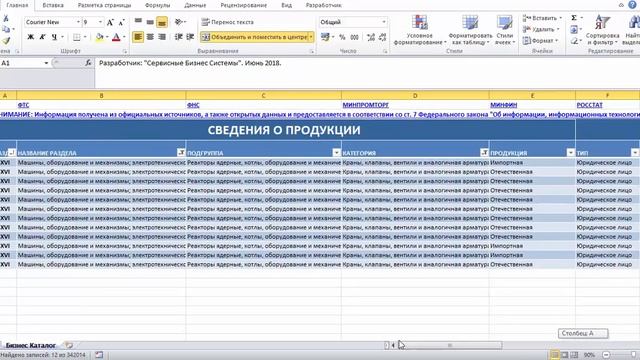The image size is (640, 360).
Task: Open merge cells dropdown arrow
Action: tap(311, 37)
